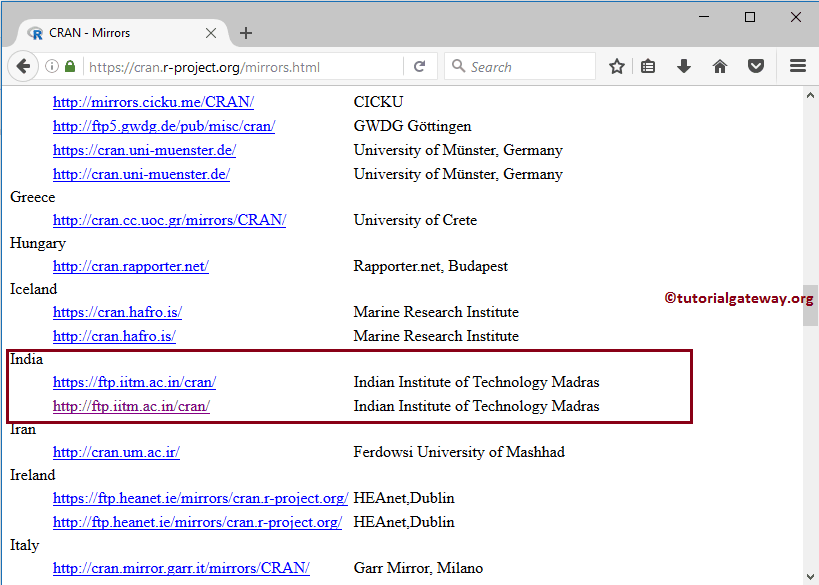Open visited http ftp.iitm.ac.in/cran link
819x585 pixels.
(131, 406)
